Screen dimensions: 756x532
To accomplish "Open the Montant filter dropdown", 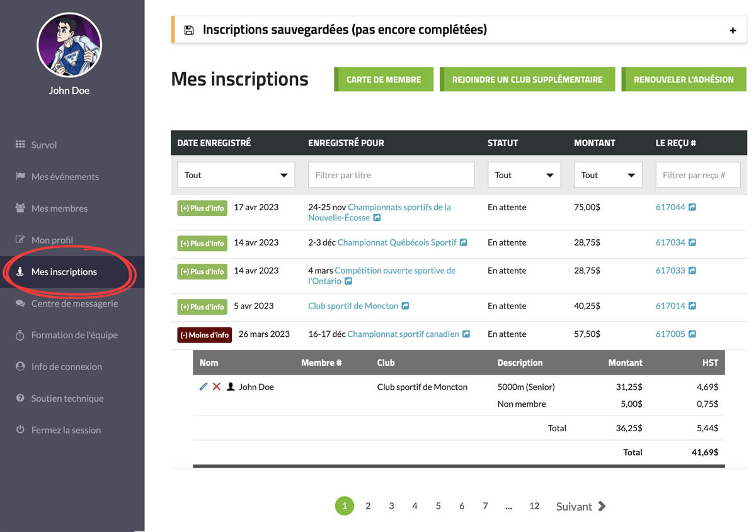I will 607,175.
